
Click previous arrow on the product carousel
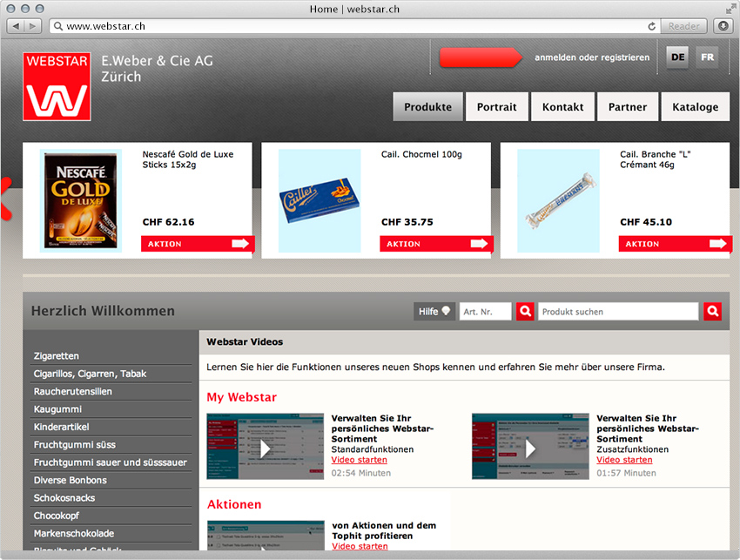6,199
